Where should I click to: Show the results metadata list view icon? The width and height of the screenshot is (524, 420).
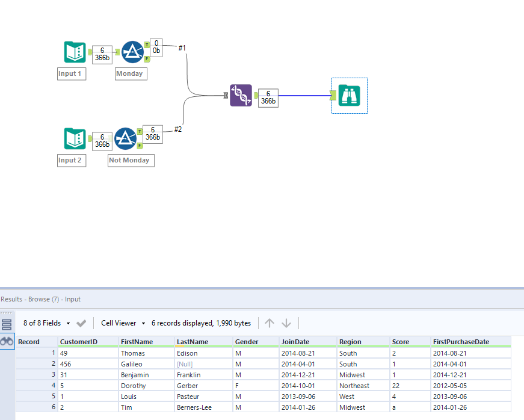click(7, 324)
